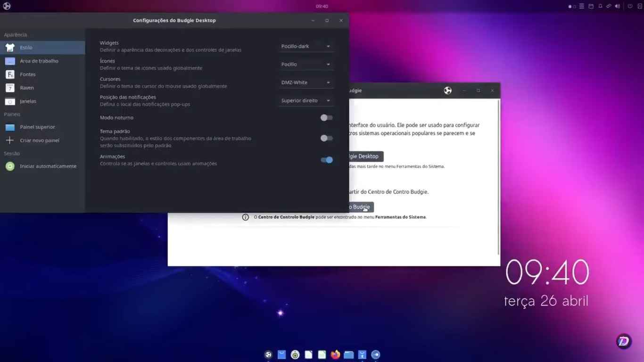Click the clock in the top panel
This screenshot has width=644, height=362.
[322, 6]
